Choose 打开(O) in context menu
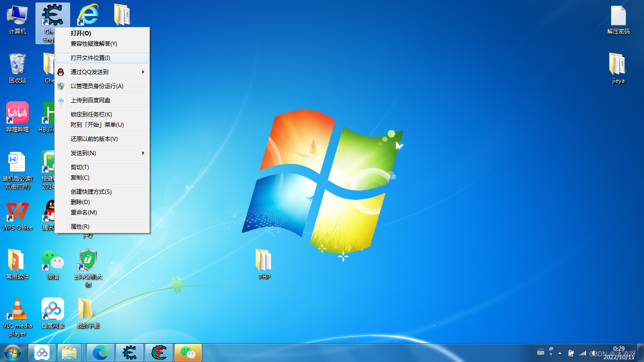Screen dimensions: 644x362 click(102, 33)
